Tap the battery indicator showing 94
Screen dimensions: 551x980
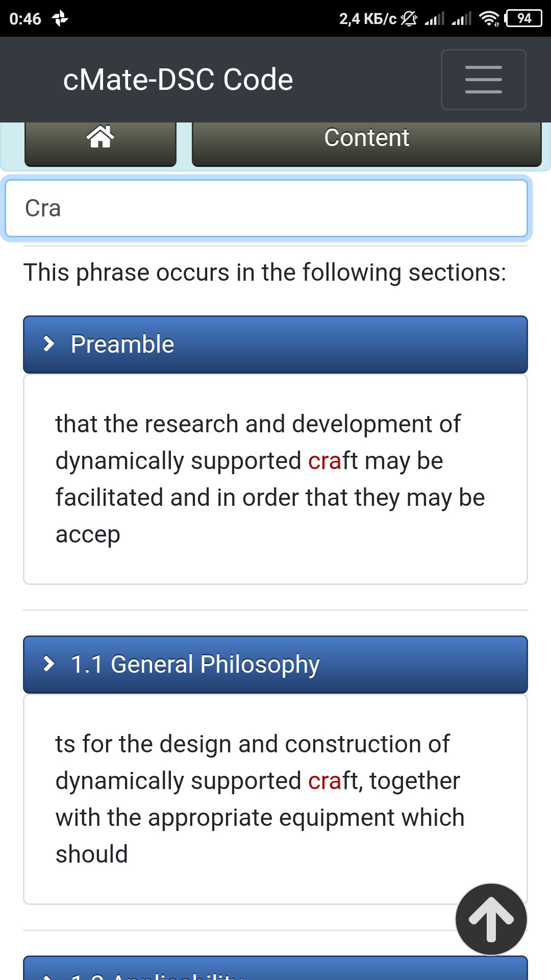tap(523, 19)
